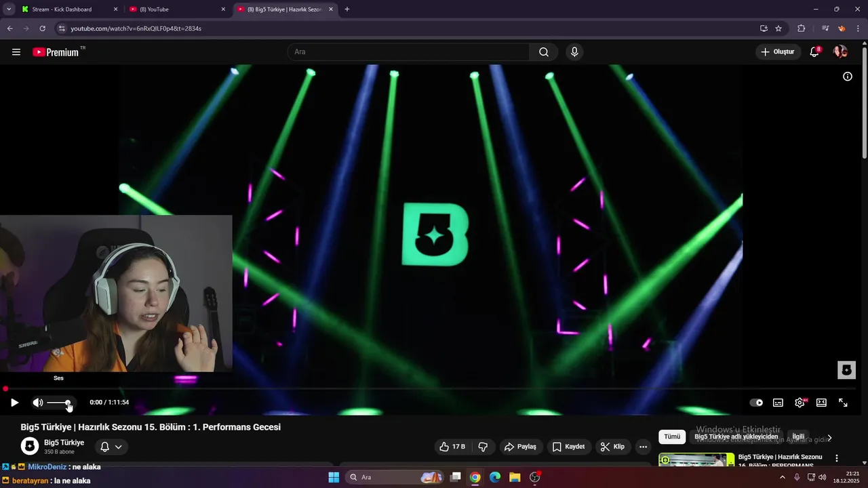Bookmark this page with the star
The height and width of the screenshot is (488, 868).
[x=778, y=28]
